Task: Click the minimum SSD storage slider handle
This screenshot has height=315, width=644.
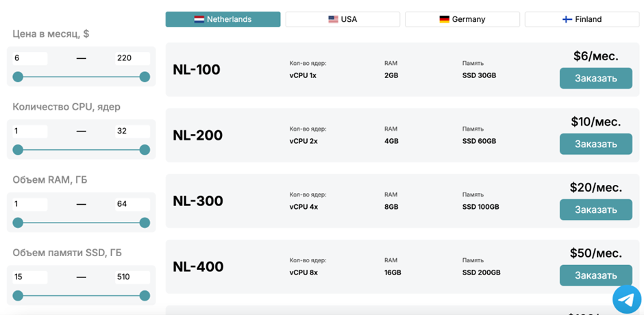Action: pyautogui.click(x=18, y=296)
